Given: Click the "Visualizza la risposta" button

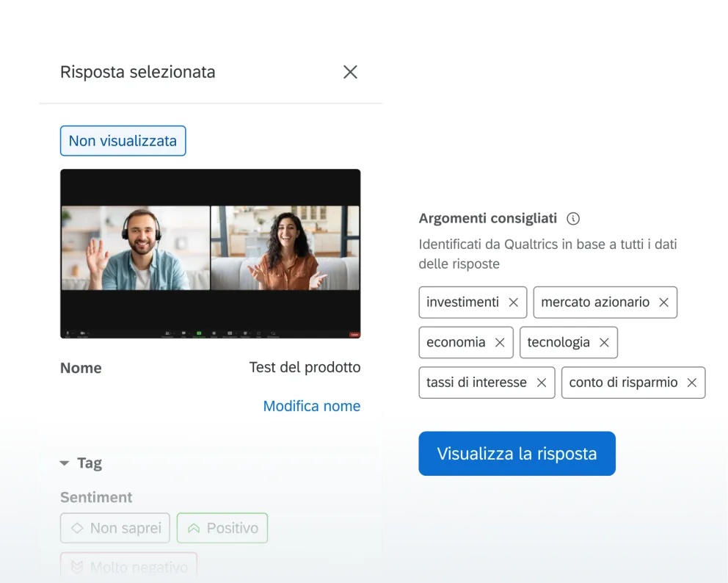Looking at the screenshot, I should pos(517,453).
